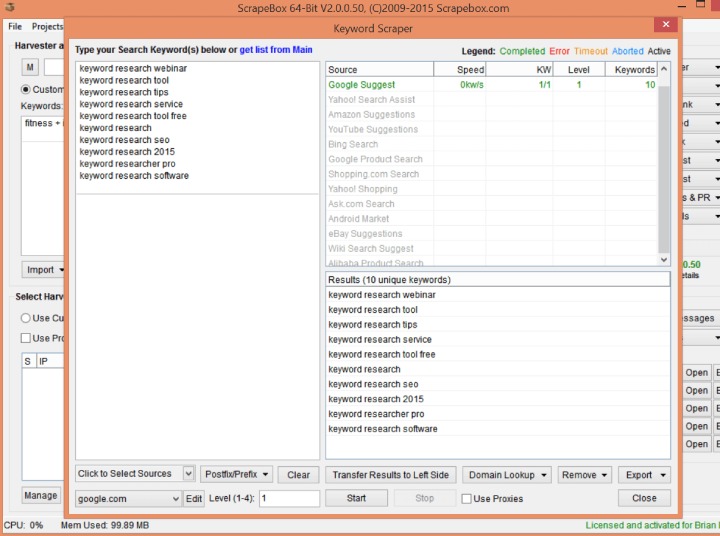The image size is (720, 536).
Task: Select the Custom radio button
Action: [x=26, y=89]
